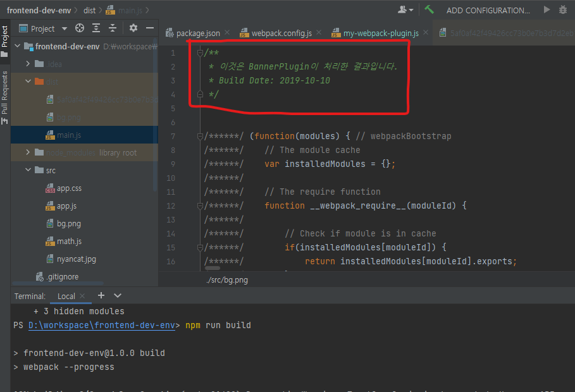Open Project panel settings gear

point(133,28)
